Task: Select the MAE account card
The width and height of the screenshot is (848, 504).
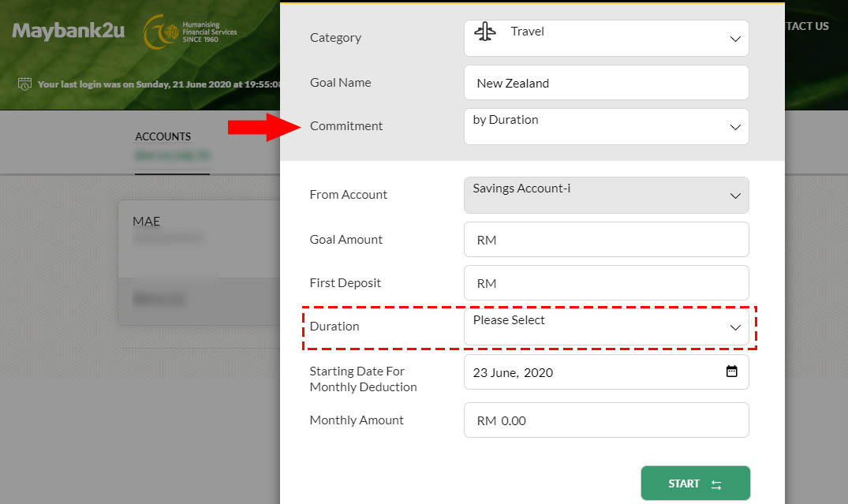Action: point(199,263)
